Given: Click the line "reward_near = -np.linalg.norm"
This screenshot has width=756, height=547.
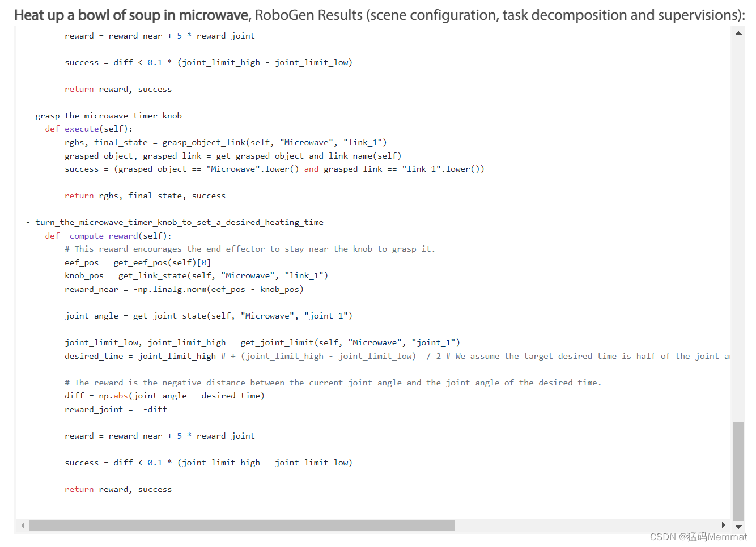Looking at the screenshot, I should tap(184, 289).
